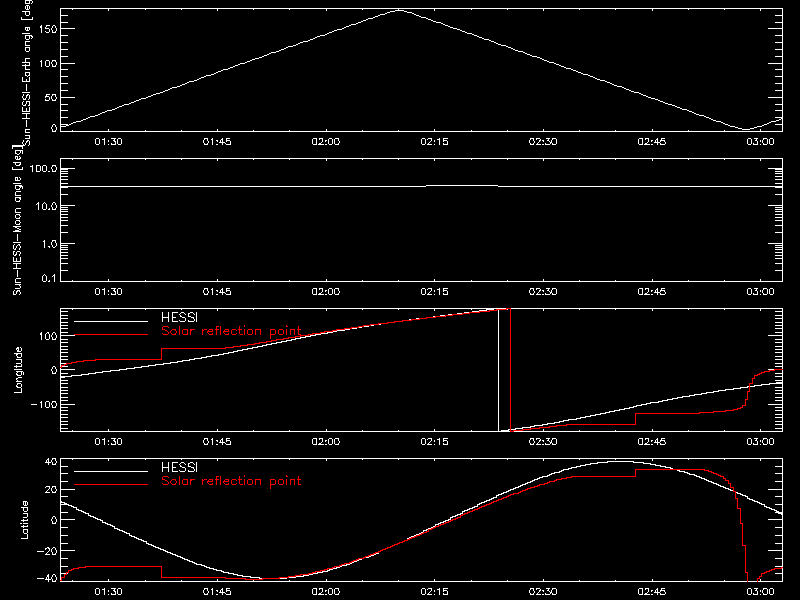Screen dimensions: 800x600
Task: Click 02:45 time label under Moon angle plot
Action: (652, 292)
